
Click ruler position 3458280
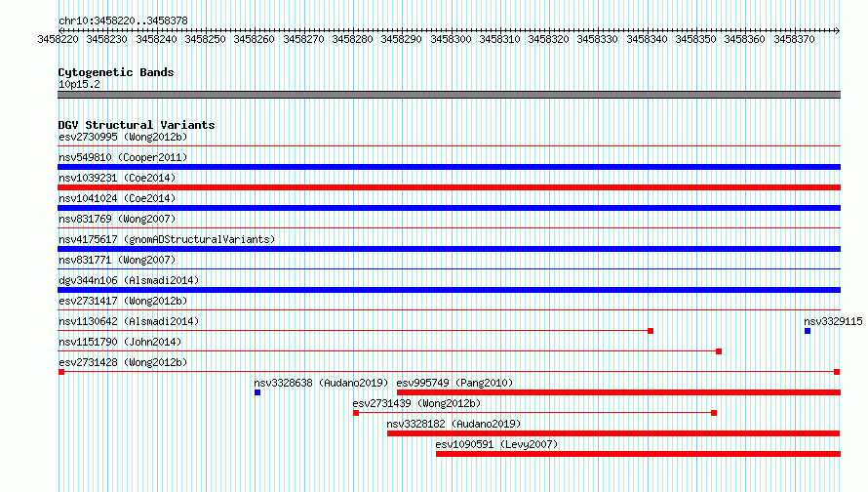[x=353, y=39]
